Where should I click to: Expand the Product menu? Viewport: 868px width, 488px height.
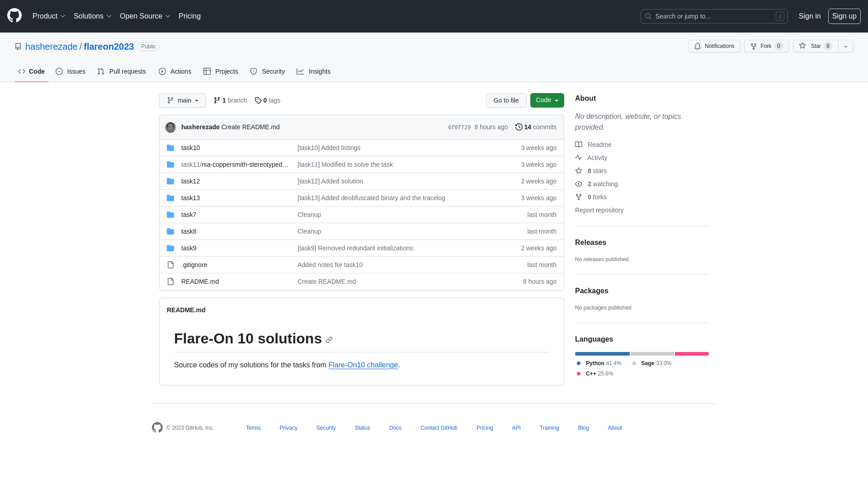(49, 16)
